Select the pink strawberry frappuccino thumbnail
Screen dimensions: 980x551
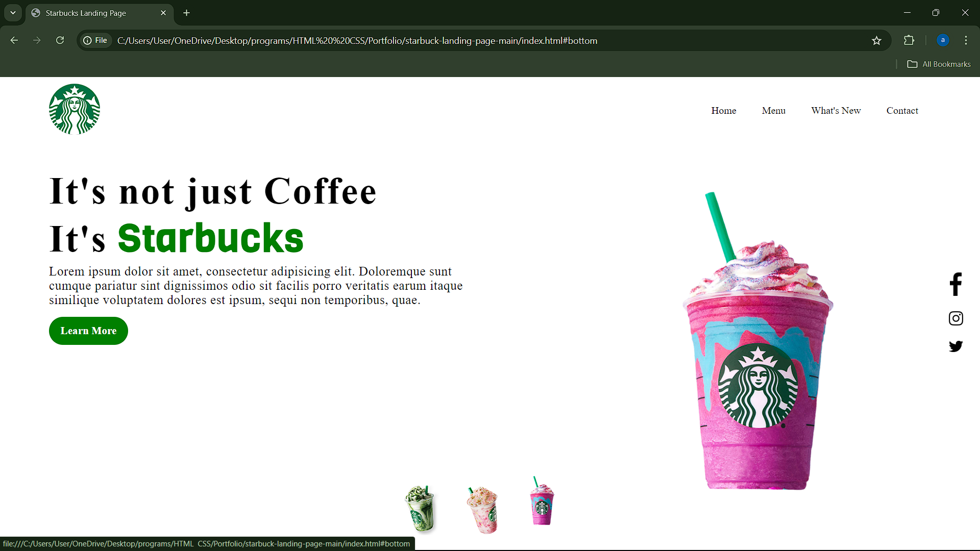coord(483,510)
